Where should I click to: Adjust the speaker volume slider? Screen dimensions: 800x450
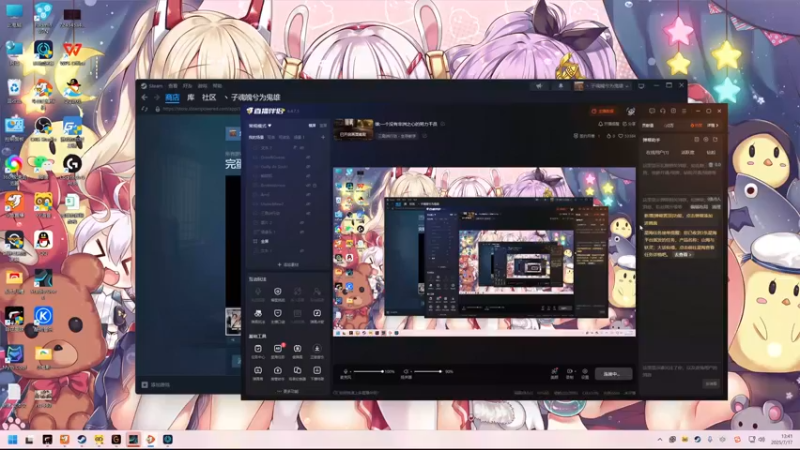click(x=428, y=371)
